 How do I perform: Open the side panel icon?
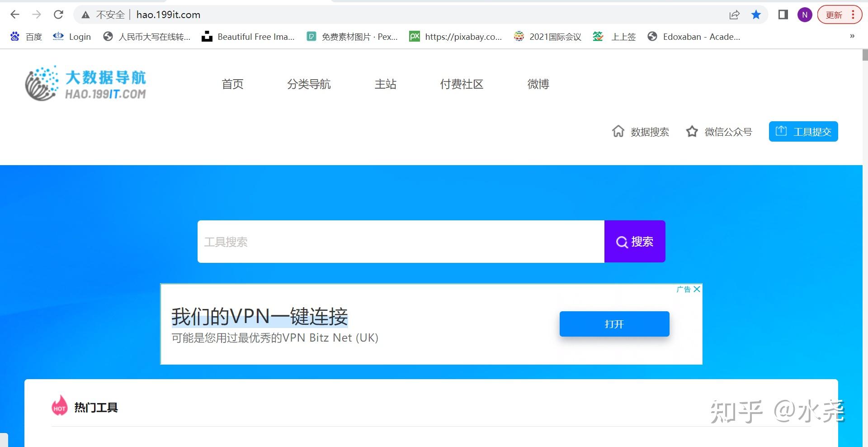point(783,15)
